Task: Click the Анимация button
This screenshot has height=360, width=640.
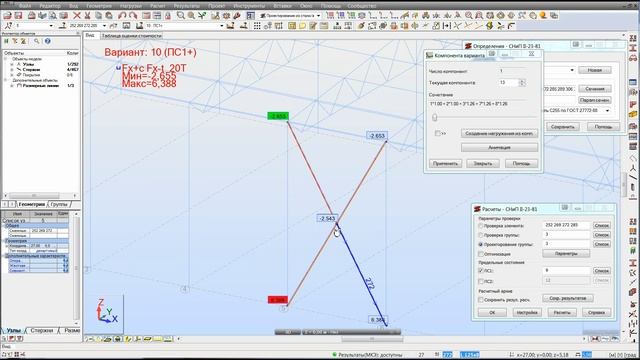Action: click(499, 147)
